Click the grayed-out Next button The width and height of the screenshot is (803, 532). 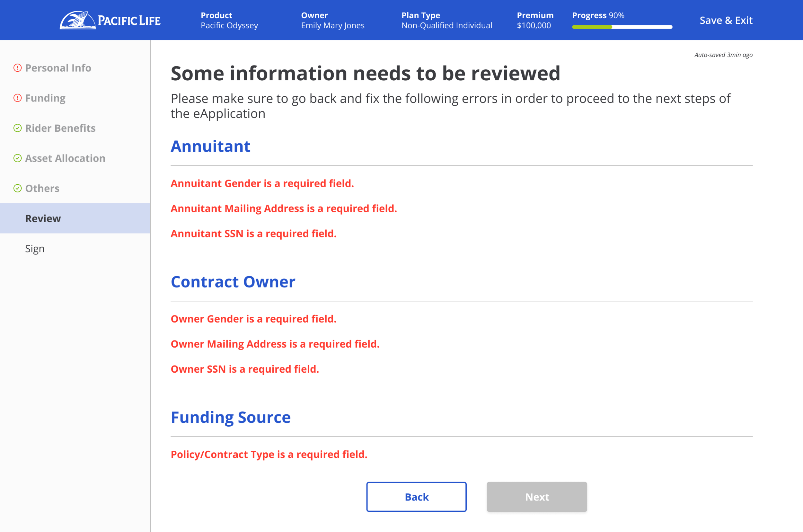537,497
